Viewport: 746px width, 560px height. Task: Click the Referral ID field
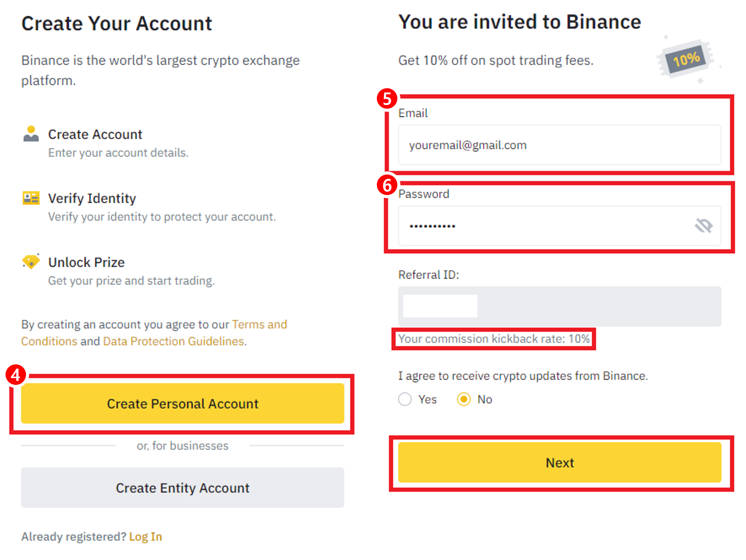(560, 306)
